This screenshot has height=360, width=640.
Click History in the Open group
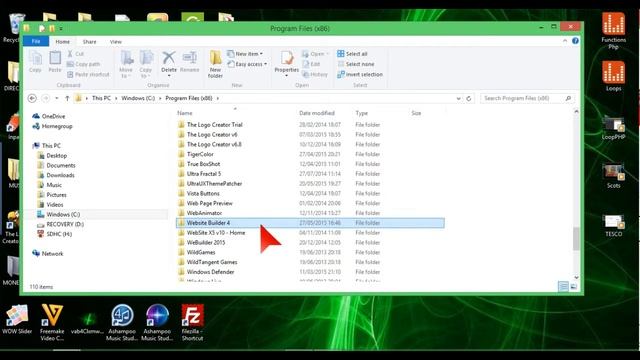point(315,74)
